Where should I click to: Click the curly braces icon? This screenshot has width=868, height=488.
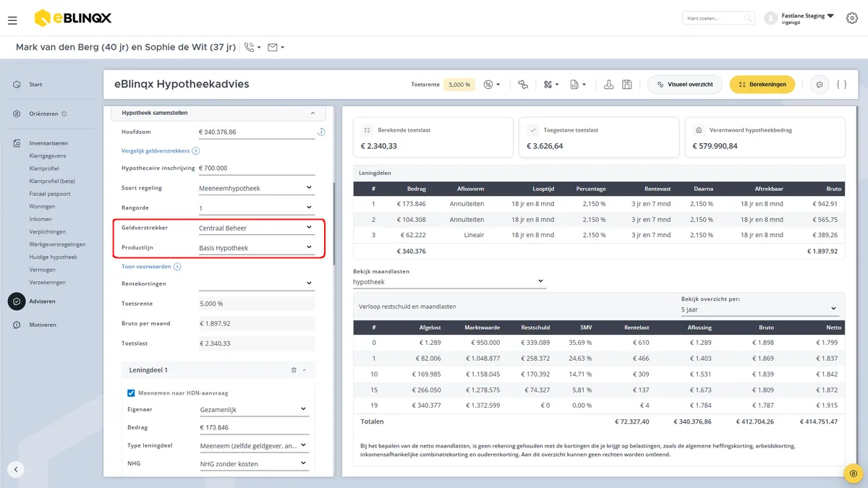tap(841, 85)
